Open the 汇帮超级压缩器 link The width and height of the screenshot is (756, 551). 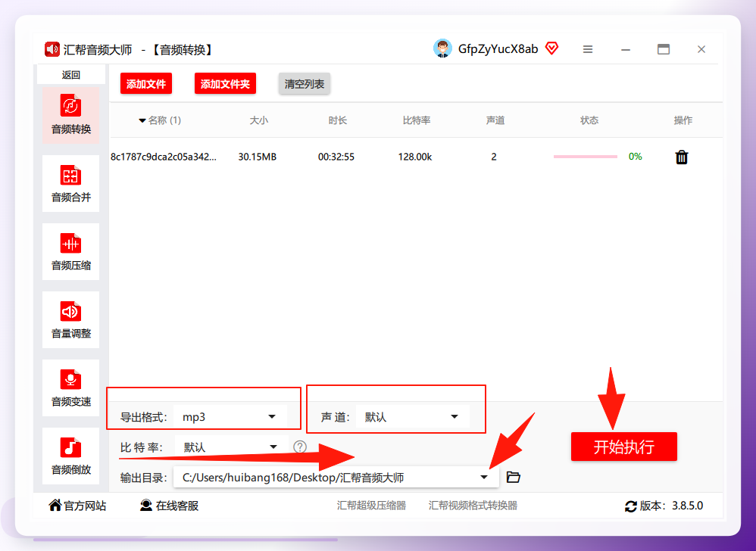(x=371, y=506)
